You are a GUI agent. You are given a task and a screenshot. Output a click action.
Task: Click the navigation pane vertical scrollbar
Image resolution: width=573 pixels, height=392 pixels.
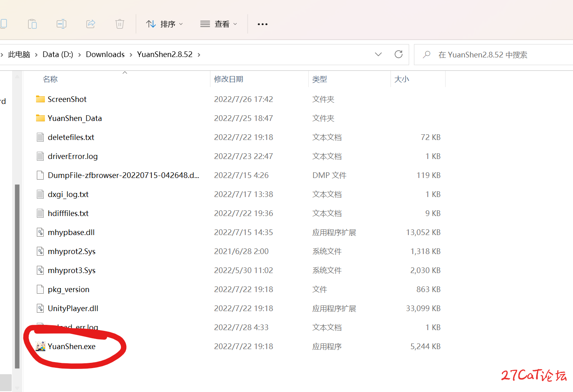(x=17, y=276)
